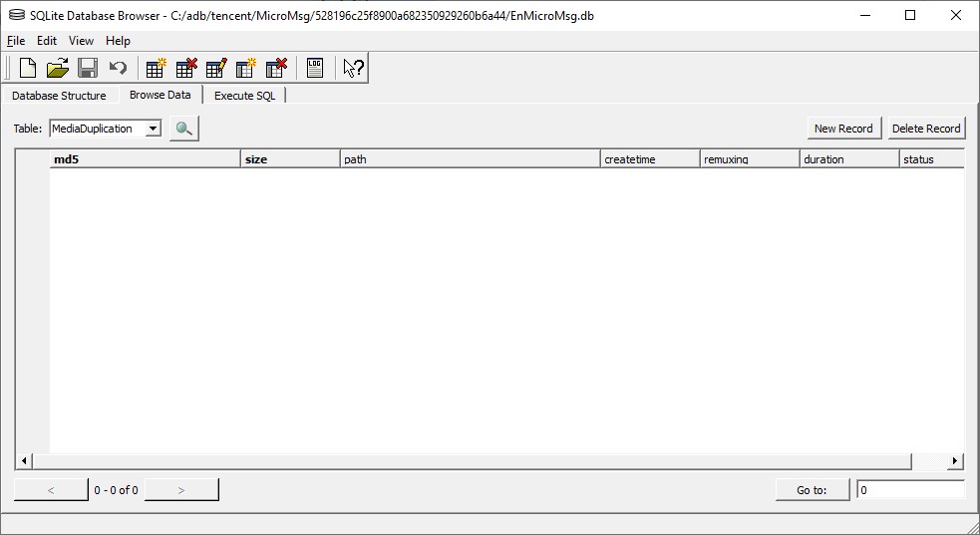Click the horizontal scrollbar left arrow

point(24,461)
